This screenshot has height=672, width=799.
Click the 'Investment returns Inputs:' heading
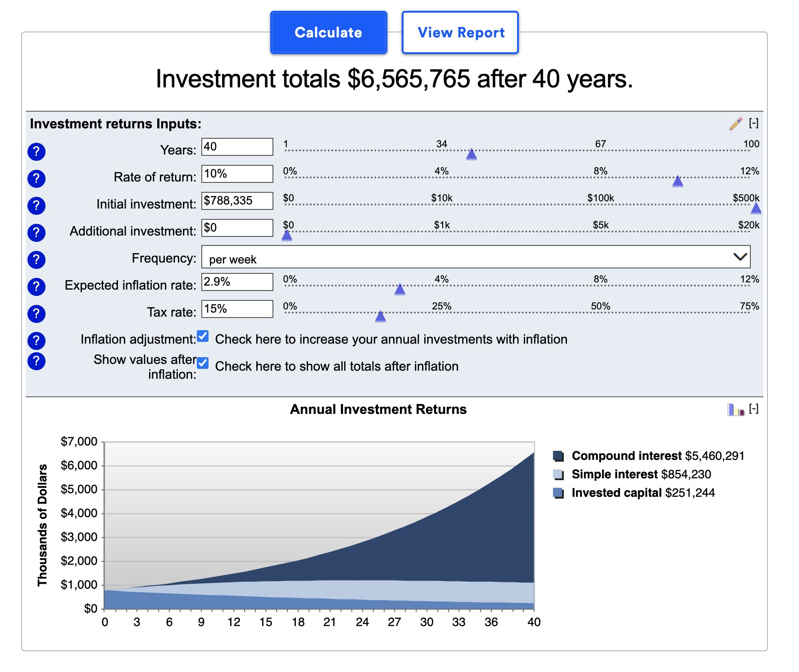pos(116,123)
